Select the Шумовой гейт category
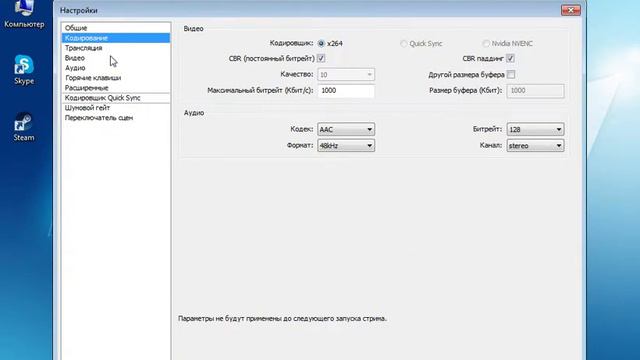Screen dimensions: 640x360 (116, 108)
